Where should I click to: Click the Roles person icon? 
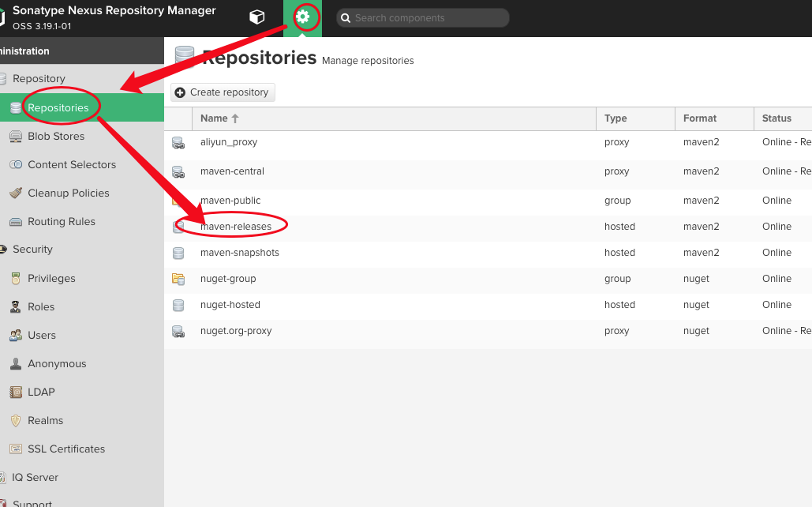tap(16, 307)
